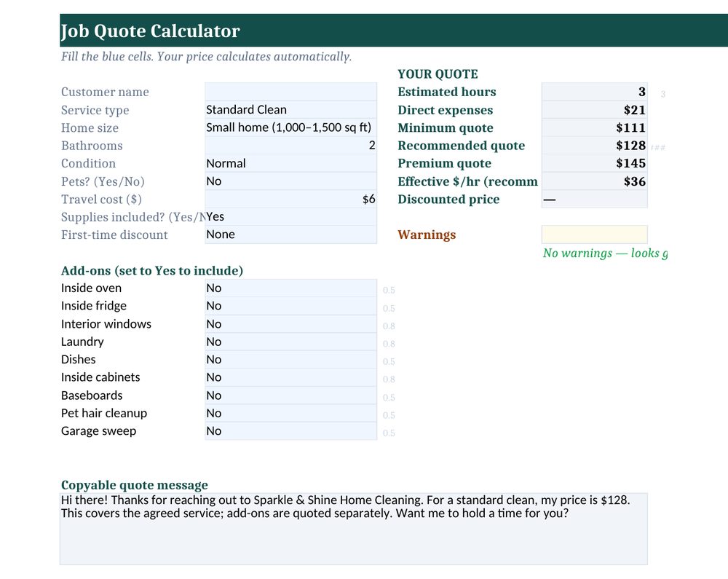This screenshot has width=728, height=579.
Task: Click the Pets? cell showing No
Action: (x=290, y=181)
